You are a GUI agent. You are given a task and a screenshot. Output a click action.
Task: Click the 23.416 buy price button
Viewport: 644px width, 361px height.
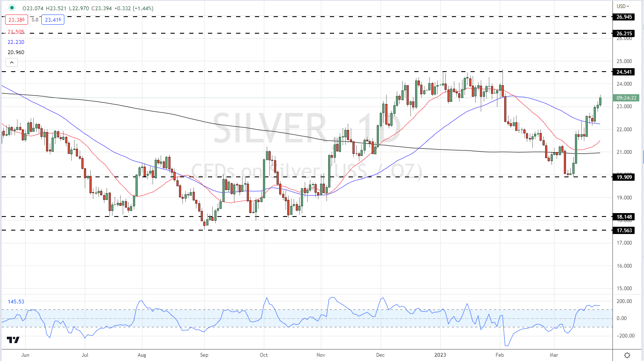coord(53,20)
